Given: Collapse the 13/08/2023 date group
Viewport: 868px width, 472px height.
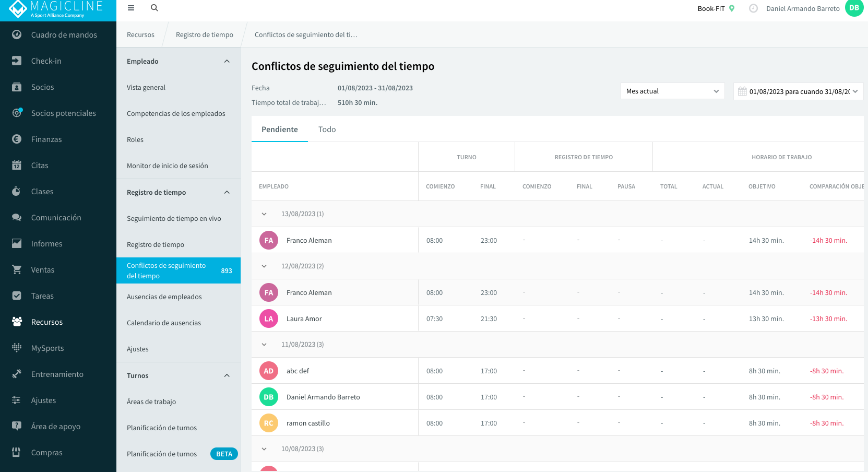Looking at the screenshot, I should 264,214.
